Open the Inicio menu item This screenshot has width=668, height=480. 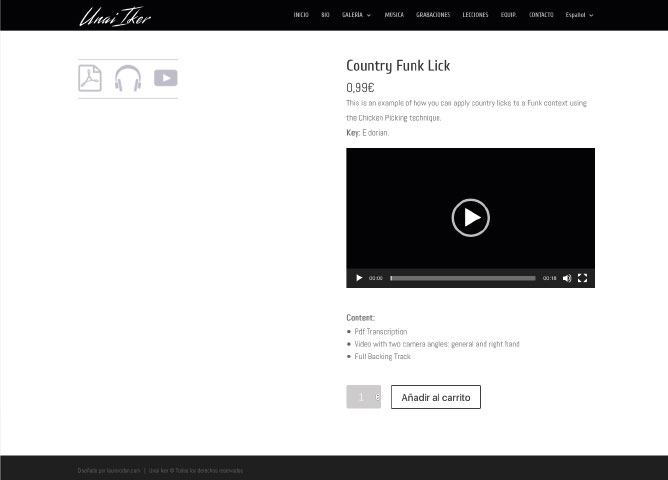301,15
